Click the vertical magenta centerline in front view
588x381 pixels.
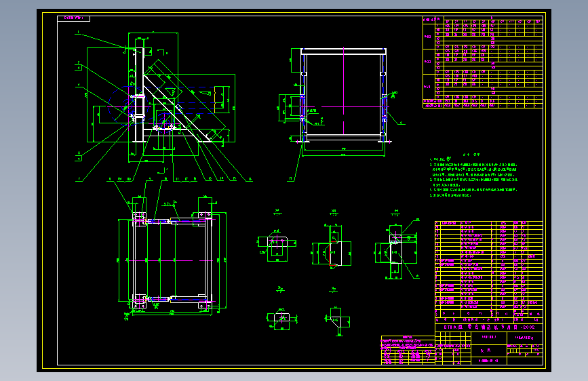(343, 91)
